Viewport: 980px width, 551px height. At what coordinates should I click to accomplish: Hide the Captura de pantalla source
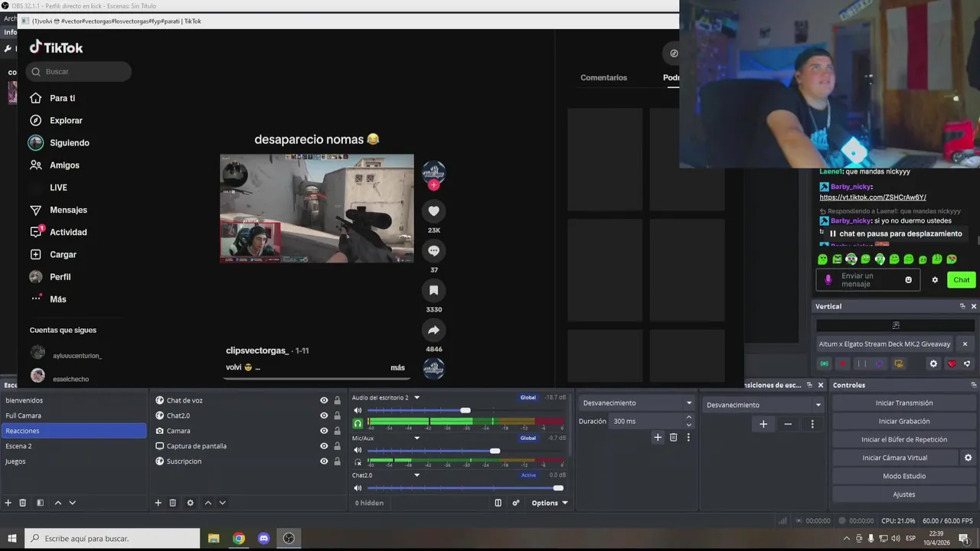coord(324,446)
